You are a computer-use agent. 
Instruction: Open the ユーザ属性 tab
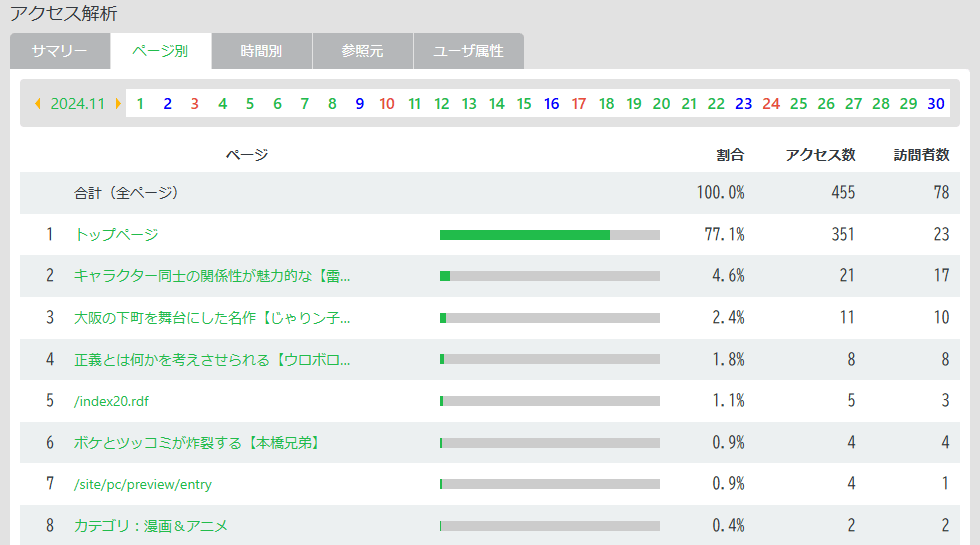coord(468,51)
